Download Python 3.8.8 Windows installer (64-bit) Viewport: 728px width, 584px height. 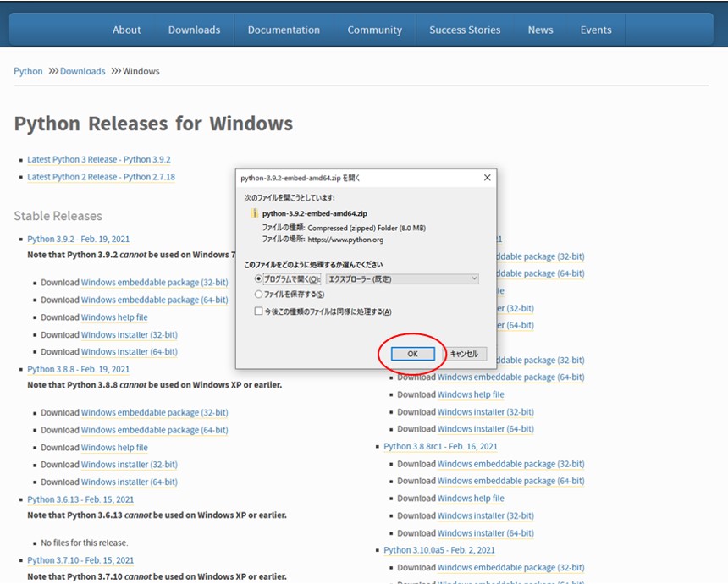pos(129,482)
